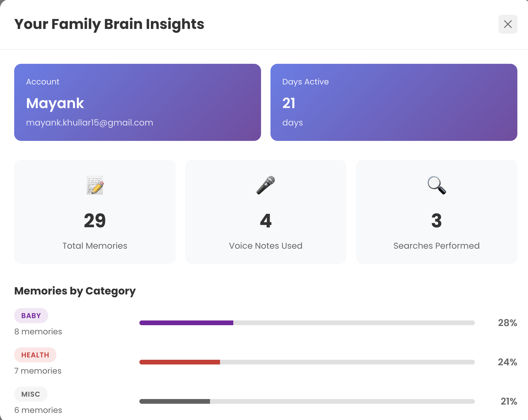Viewport: 528px width, 420px height.
Task: Select the Memories by Category heading
Action: pos(75,291)
